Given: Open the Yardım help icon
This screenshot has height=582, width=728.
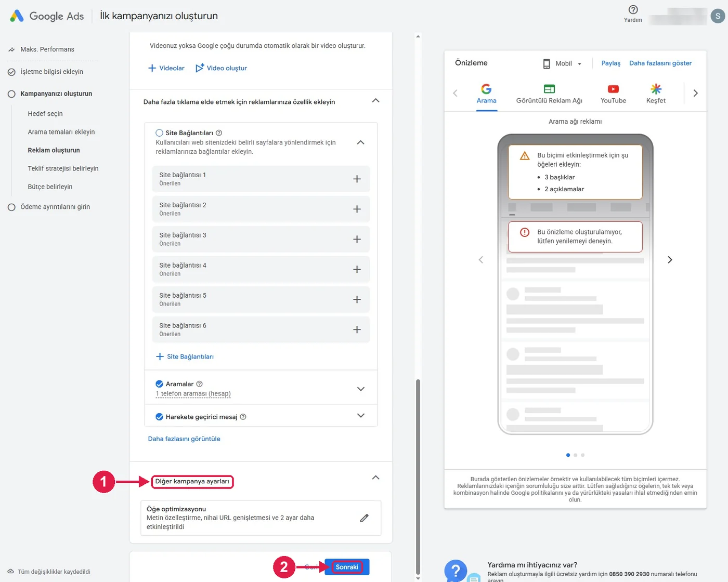Looking at the screenshot, I should point(633,10).
